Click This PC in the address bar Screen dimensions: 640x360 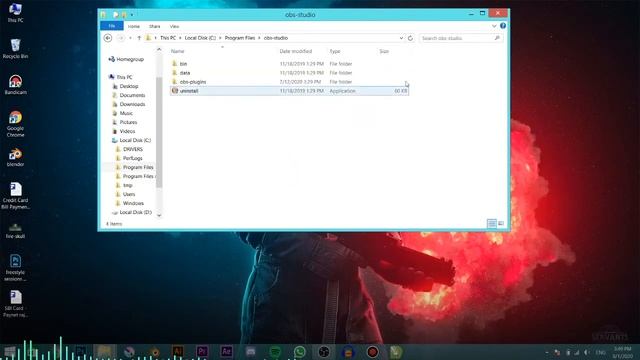point(168,38)
